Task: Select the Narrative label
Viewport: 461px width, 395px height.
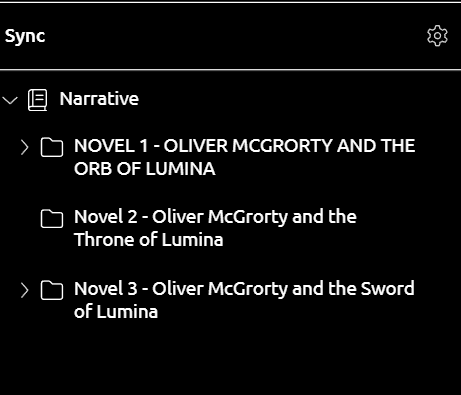Action: point(99,99)
